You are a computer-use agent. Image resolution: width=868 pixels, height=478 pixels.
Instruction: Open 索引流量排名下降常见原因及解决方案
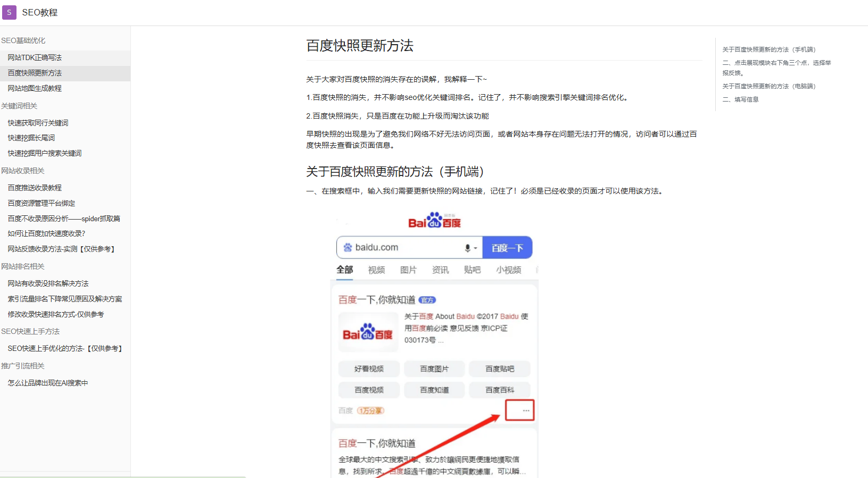pyautogui.click(x=65, y=299)
